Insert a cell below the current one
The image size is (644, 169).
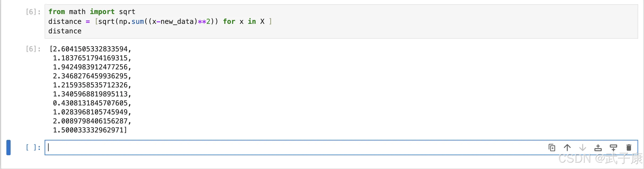[613, 148]
